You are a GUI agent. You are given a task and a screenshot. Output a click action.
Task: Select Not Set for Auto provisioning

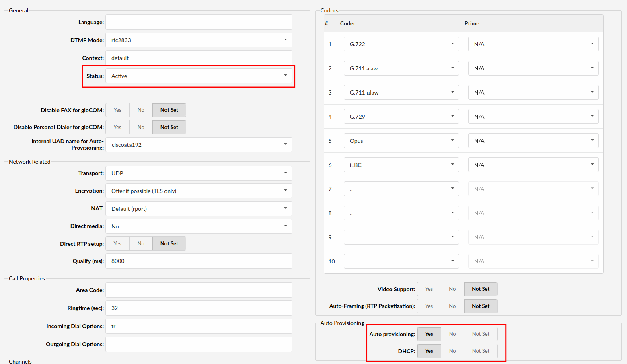coord(481,334)
